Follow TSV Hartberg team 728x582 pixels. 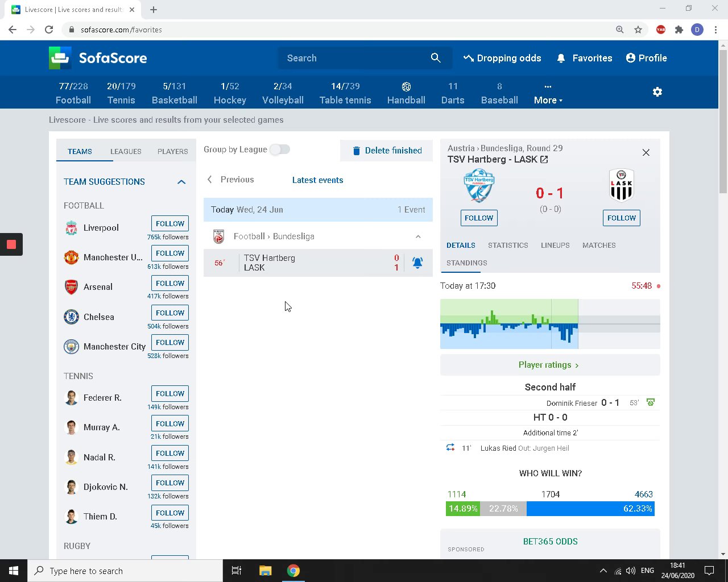click(x=479, y=218)
